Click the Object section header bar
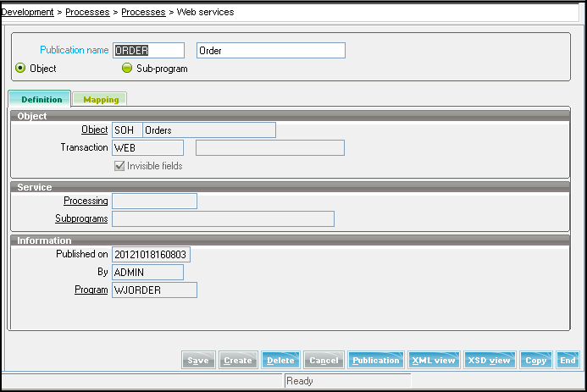587x392 pixels. click(x=291, y=116)
